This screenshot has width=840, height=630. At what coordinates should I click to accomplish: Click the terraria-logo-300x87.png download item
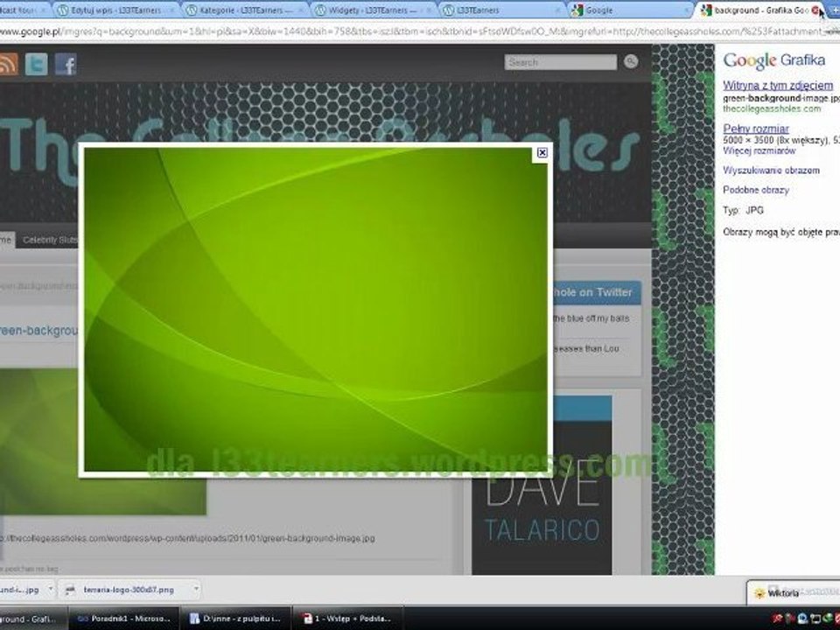(129, 590)
